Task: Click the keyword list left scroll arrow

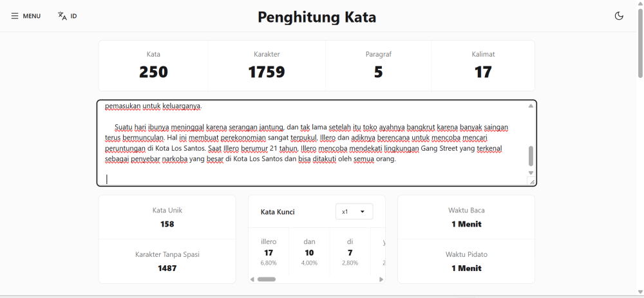Action: (252, 279)
